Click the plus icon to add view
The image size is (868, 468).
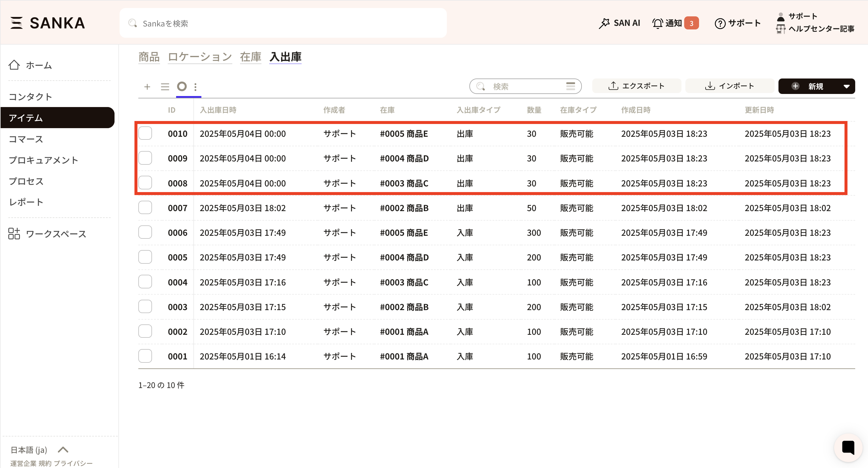point(147,87)
